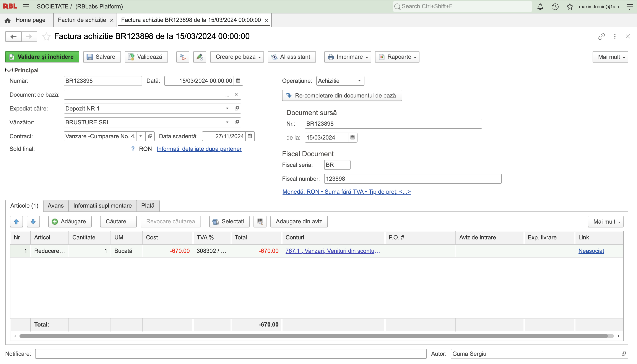Expand the Contract dropdown

(x=141, y=136)
